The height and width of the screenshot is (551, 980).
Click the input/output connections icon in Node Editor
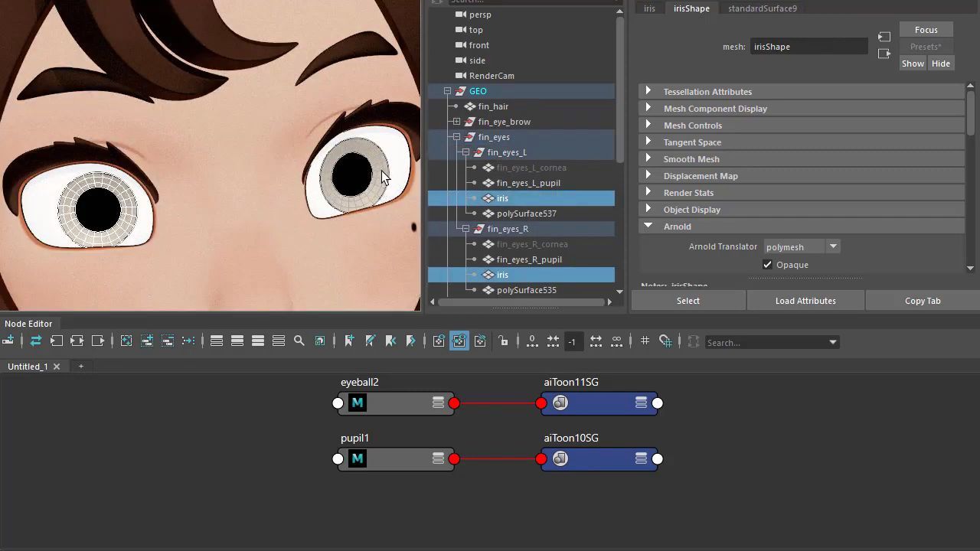[77, 341]
